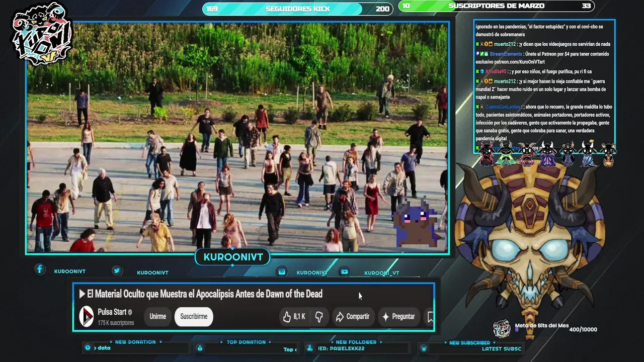The image size is (644, 362).
Task: Click the Suscriptores de Marzo progress bar
Action: pos(497,6)
